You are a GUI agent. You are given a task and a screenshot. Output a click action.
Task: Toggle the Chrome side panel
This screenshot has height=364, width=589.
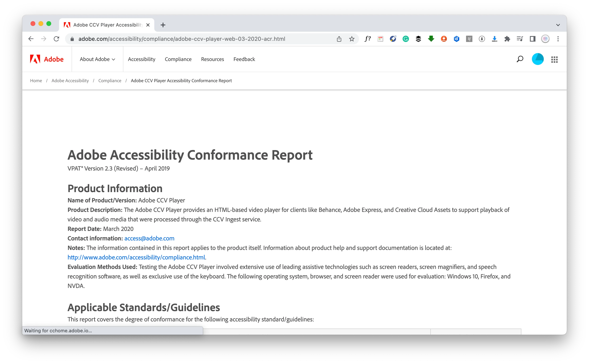tap(532, 39)
